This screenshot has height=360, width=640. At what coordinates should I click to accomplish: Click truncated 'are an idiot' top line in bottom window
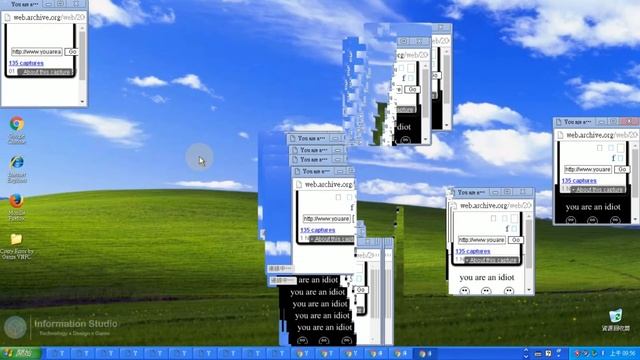(x=318, y=280)
